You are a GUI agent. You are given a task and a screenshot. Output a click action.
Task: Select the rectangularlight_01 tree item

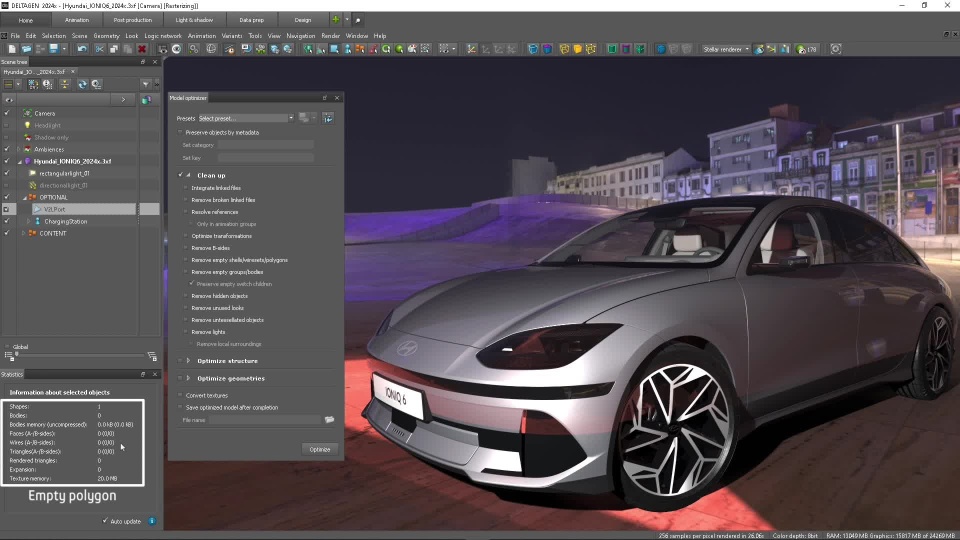point(64,173)
